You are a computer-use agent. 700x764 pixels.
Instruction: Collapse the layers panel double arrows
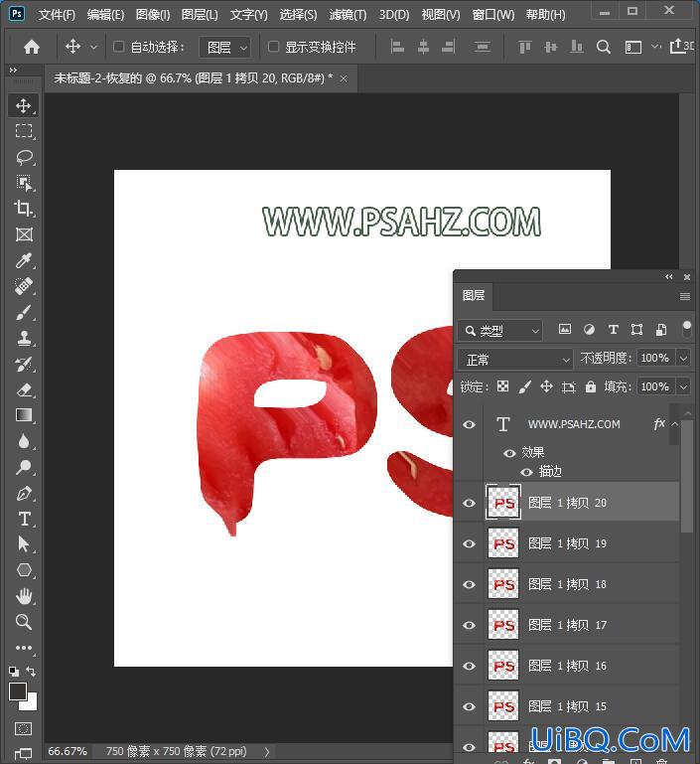(x=669, y=277)
